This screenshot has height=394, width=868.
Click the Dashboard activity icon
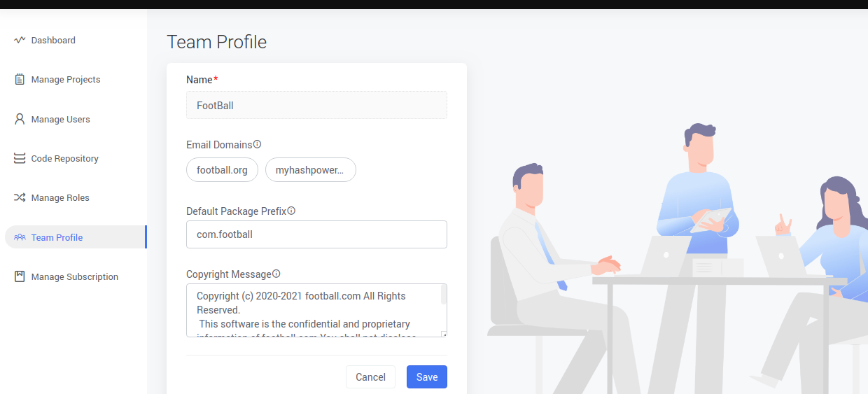click(20, 40)
